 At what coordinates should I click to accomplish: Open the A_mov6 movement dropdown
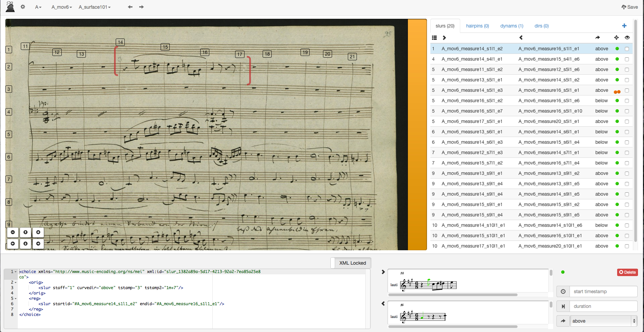(62, 7)
